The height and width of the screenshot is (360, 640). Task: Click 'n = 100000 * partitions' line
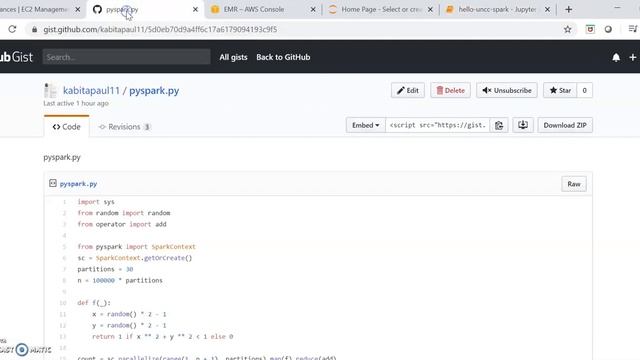click(120, 280)
